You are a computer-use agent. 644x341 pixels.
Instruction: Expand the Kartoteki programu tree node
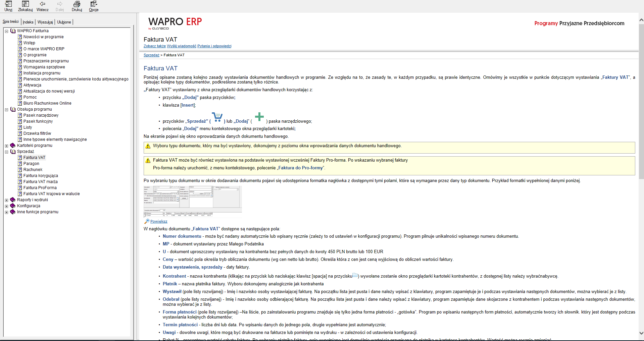click(x=6, y=146)
